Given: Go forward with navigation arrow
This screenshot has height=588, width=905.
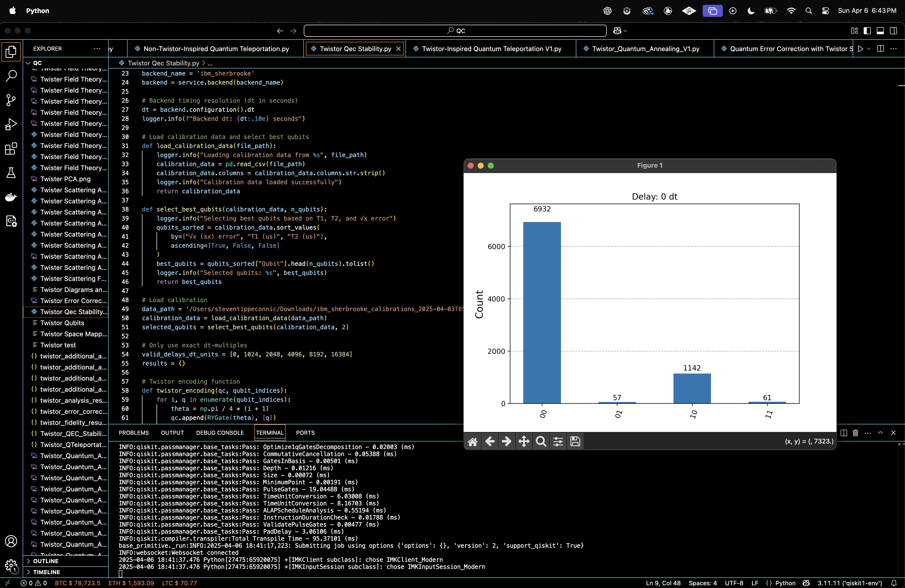Looking at the screenshot, I should (293, 31).
